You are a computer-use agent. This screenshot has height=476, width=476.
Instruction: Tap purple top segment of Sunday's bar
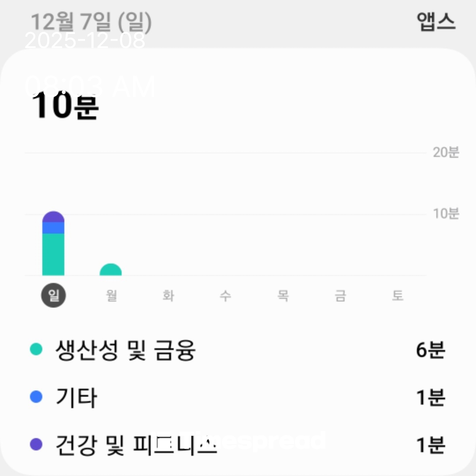(53, 217)
